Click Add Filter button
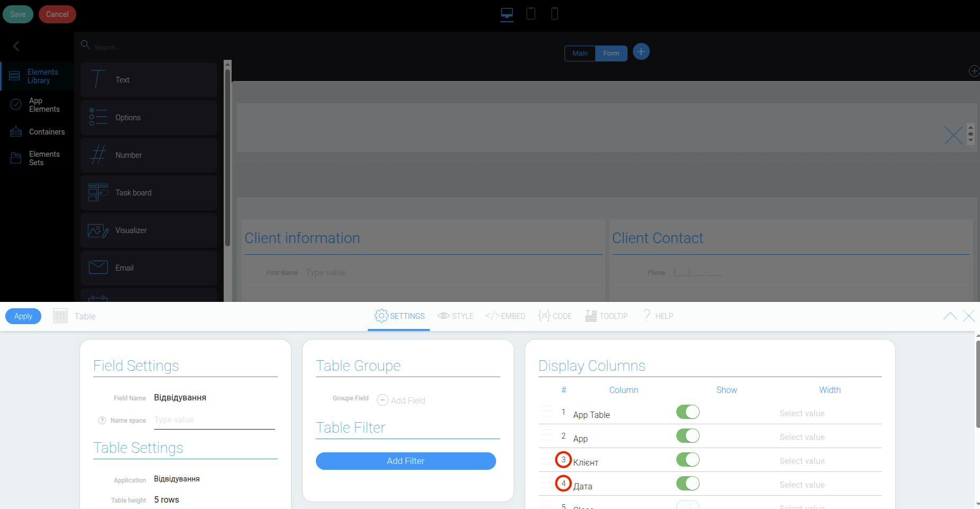The width and height of the screenshot is (980, 509). pyautogui.click(x=406, y=461)
